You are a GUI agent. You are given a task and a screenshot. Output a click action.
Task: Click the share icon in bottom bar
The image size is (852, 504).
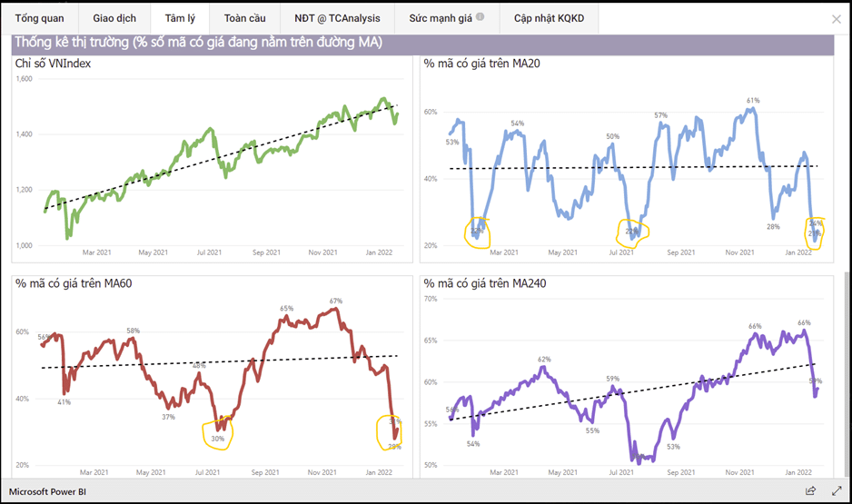coord(810,491)
